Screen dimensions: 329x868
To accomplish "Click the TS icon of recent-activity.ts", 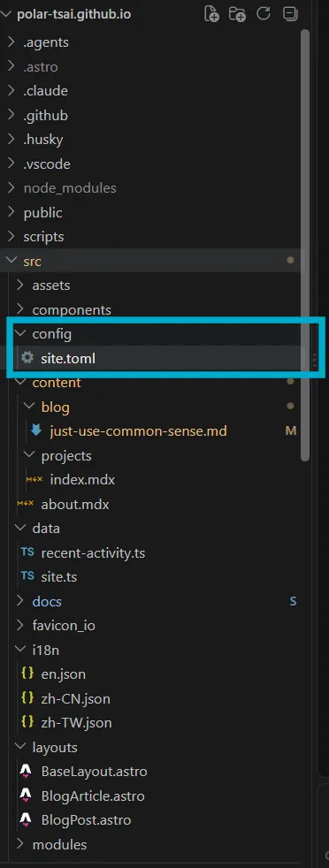I will click(x=27, y=552).
